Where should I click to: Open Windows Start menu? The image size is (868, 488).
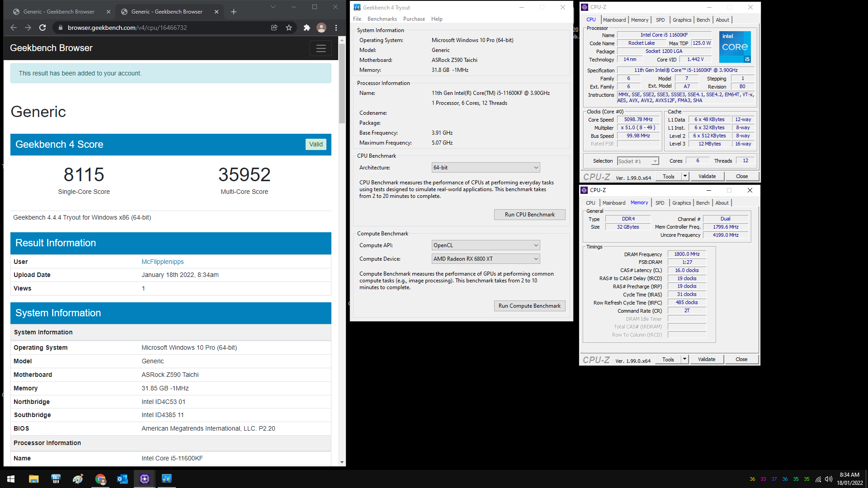tap(11, 479)
